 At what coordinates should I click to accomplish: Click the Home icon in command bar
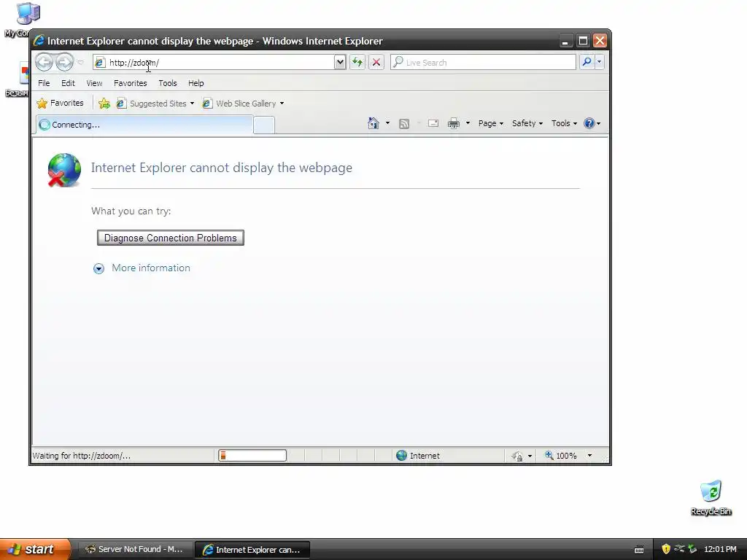point(373,123)
